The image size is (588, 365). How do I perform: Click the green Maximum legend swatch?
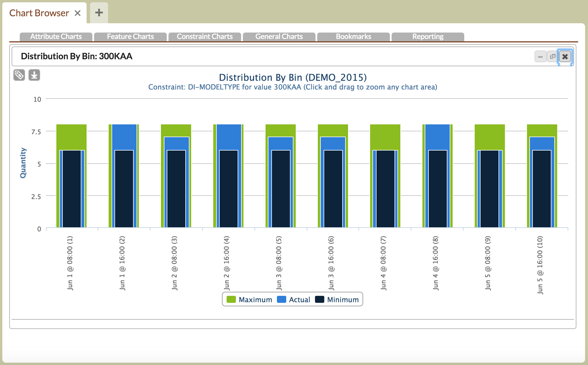click(231, 300)
